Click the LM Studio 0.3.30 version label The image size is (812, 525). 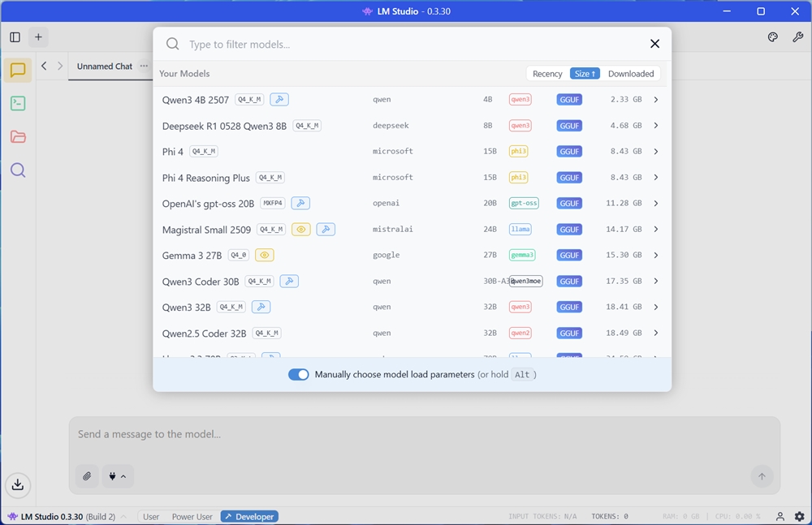point(52,517)
